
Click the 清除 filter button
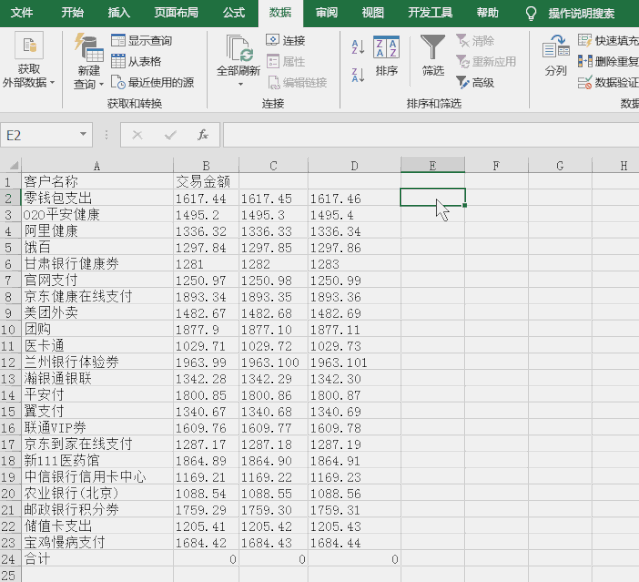(x=475, y=40)
